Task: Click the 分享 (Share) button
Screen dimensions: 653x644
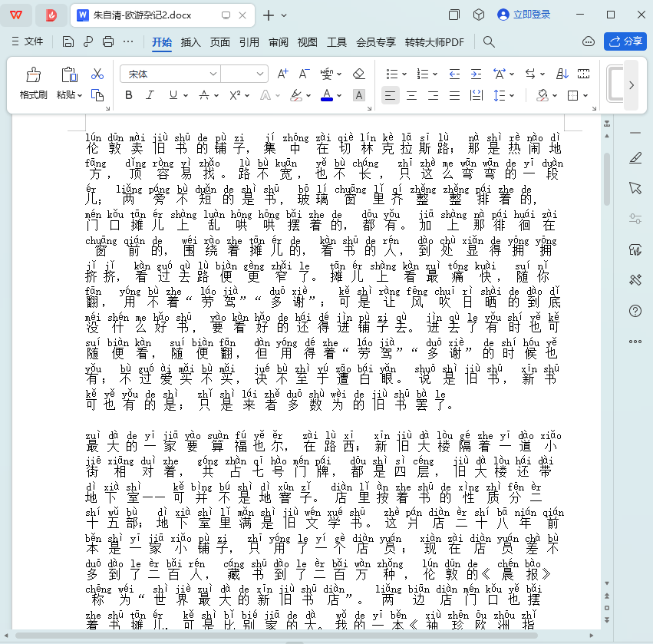Action: (625, 41)
